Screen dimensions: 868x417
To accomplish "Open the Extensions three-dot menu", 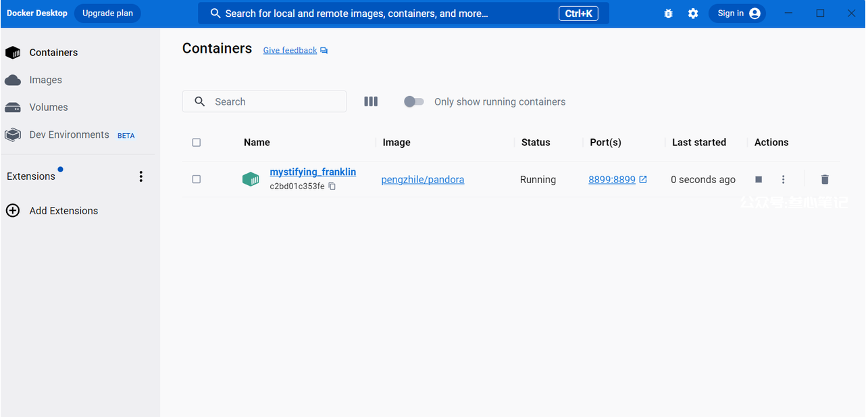I will 141,176.
